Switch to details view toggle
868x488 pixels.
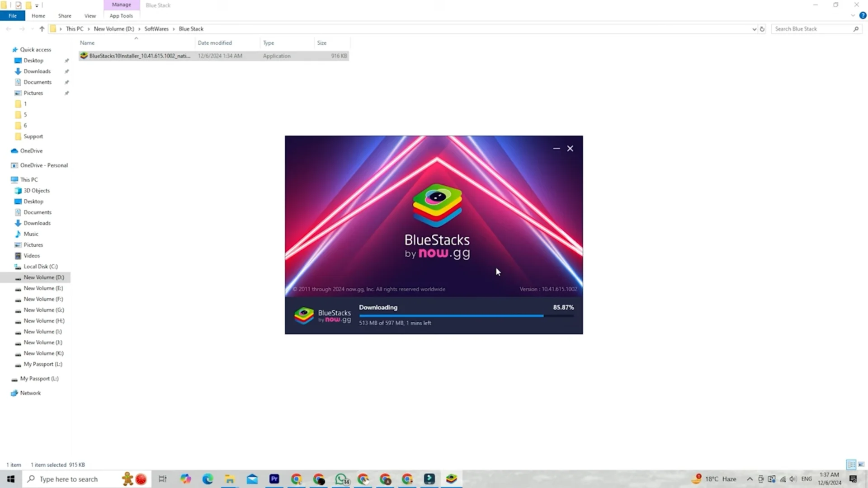(x=851, y=465)
